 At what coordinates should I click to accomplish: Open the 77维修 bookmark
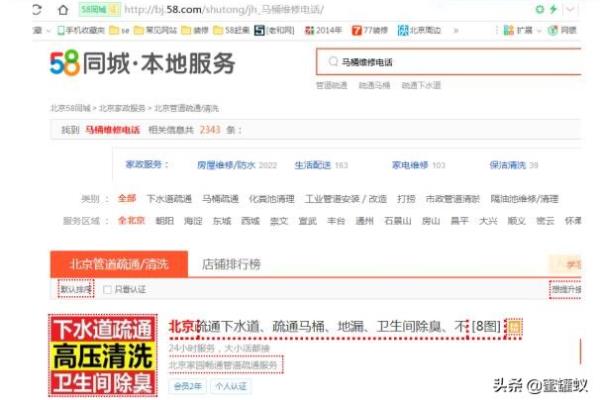pyautogui.click(x=370, y=30)
